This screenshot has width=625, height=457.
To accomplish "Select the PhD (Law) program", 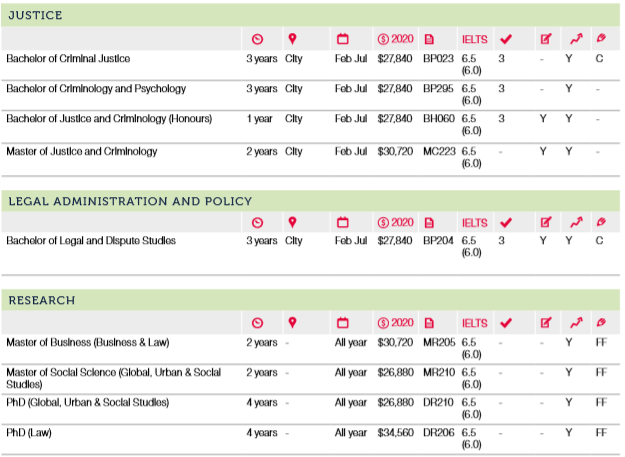I will coord(30,433).
